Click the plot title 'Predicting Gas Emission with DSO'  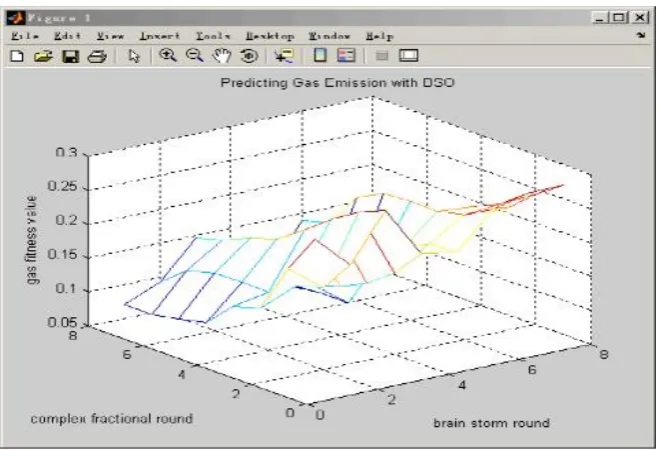coord(337,82)
